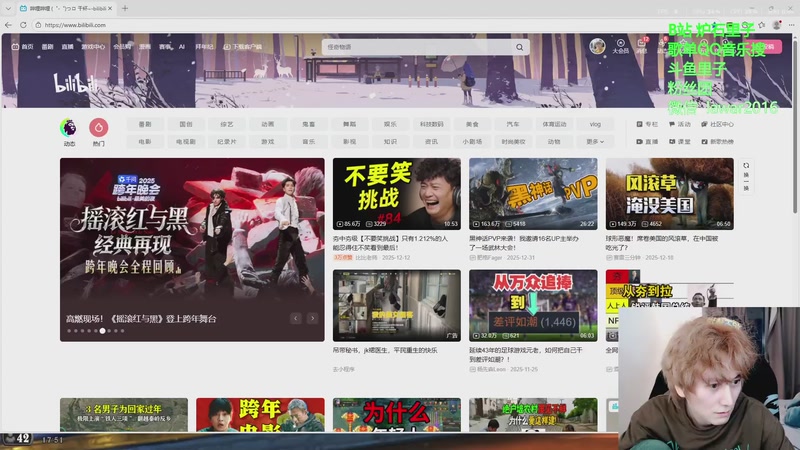Image resolution: width=800 pixels, height=450 pixels.
Task: Open the 电视剧 category button
Action: click(x=186, y=141)
